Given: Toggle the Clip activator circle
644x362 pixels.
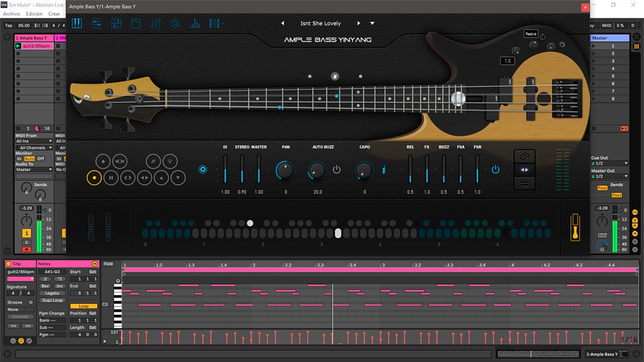Looking at the screenshot, I should pyautogui.click(x=9, y=264).
